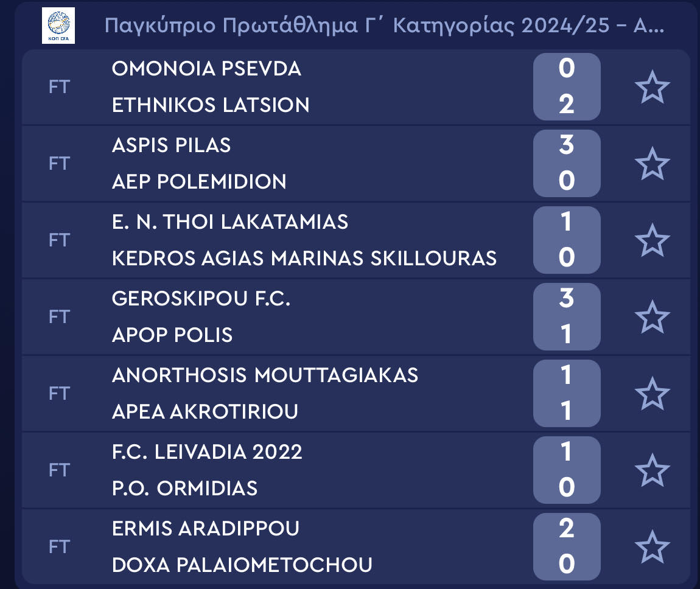
Task: Click the FT label on Omonoia Psevda row
Action: (60, 86)
